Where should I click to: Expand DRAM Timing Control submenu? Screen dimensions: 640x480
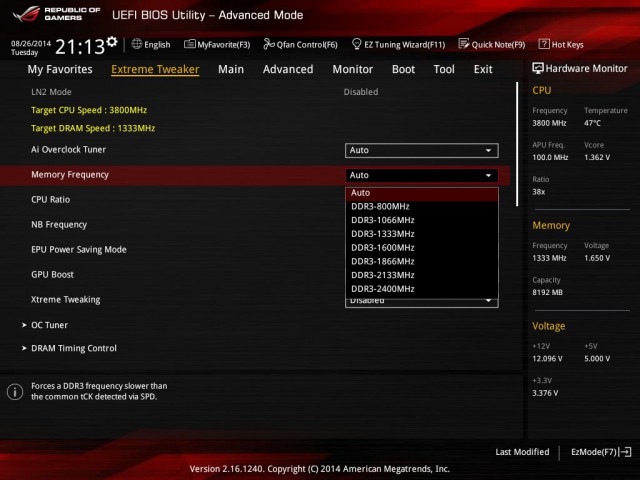69,348
